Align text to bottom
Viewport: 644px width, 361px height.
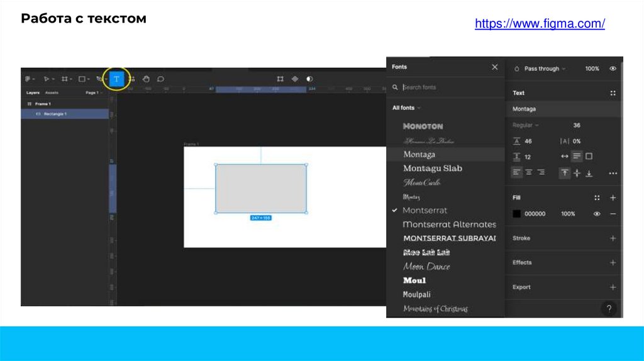(589, 174)
